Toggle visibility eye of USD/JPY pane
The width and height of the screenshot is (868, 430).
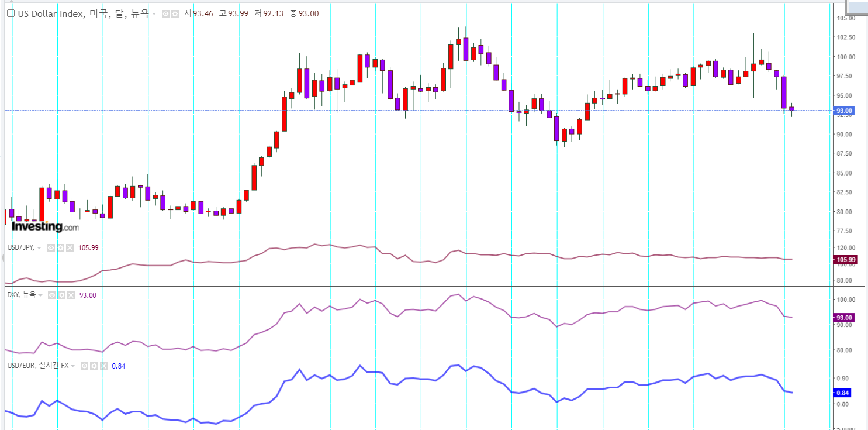(51, 248)
